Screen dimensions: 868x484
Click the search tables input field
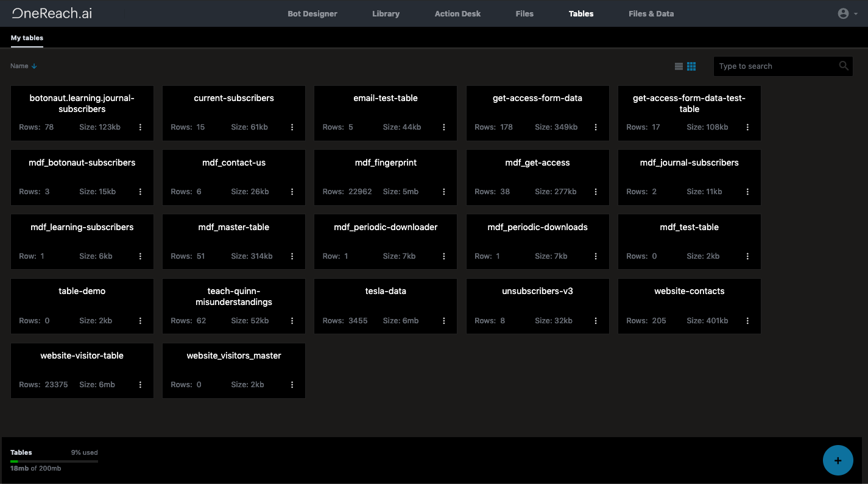[x=777, y=66]
